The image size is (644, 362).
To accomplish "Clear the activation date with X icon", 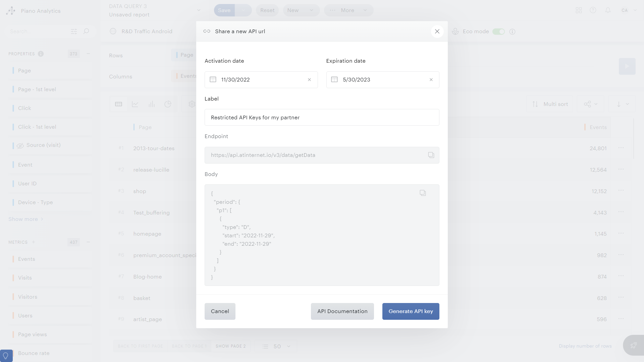I will click(309, 80).
